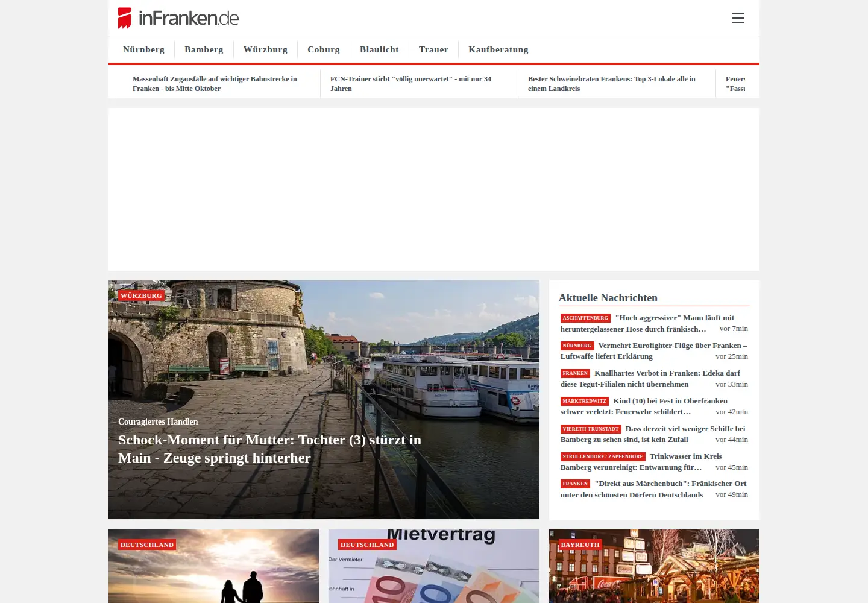Read Kind (10) bei Fest article
The width and height of the screenshot is (868, 603).
click(654, 406)
